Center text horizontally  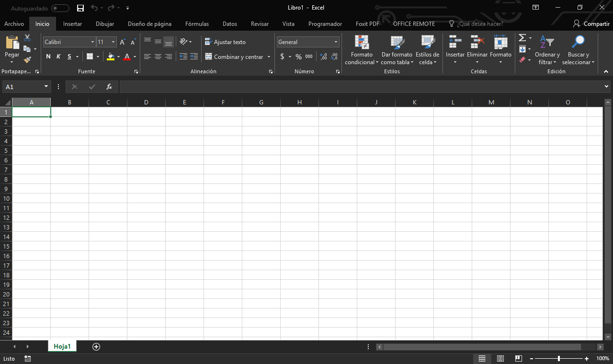[158, 57]
